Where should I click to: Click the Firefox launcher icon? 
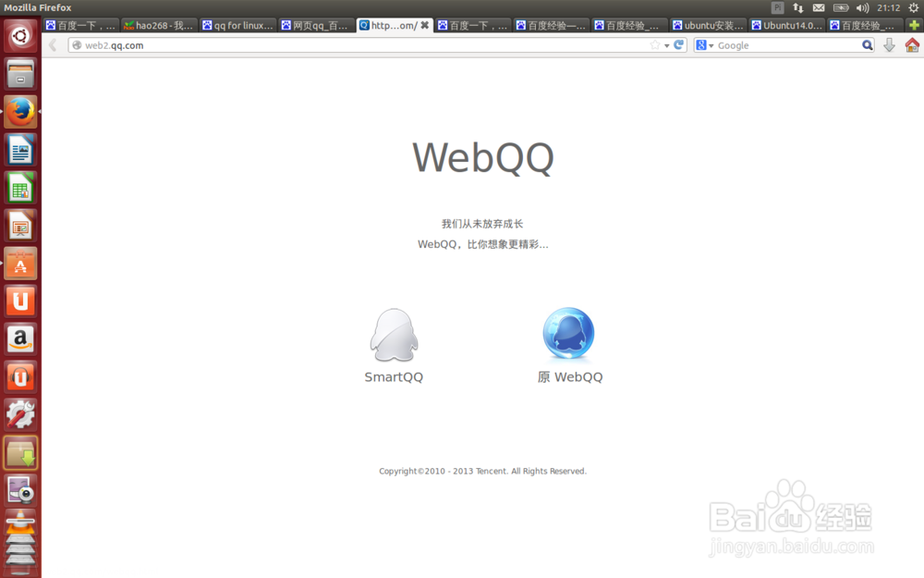click(x=20, y=112)
